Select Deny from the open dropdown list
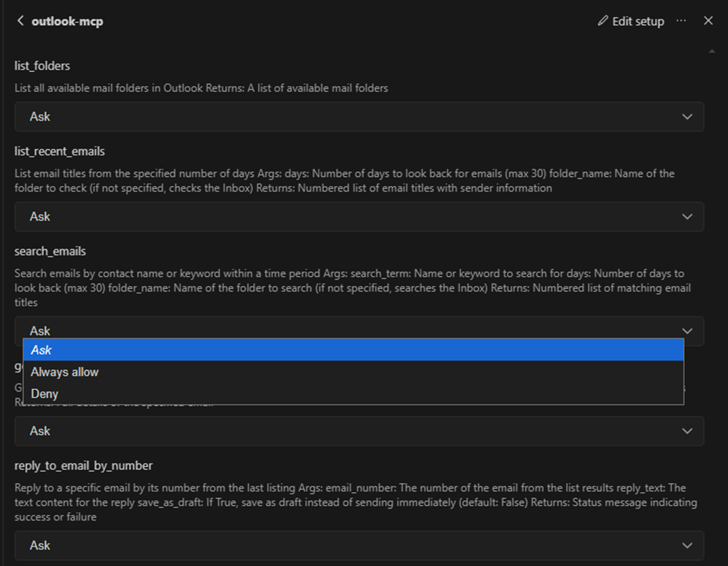The height and width of the screenshot is (566, 728). click(45, 394)
